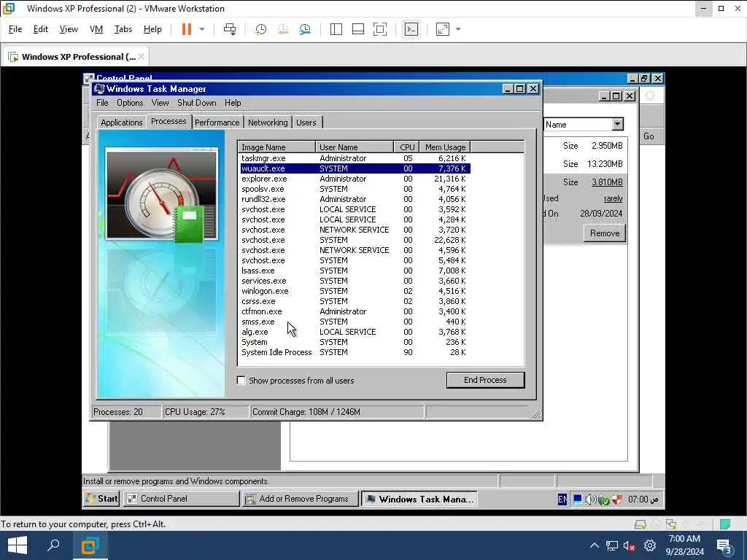Switch to Add or Remove Programs taskbar button
The width and height of the screenshot is (747, 560).
(301, 499)
